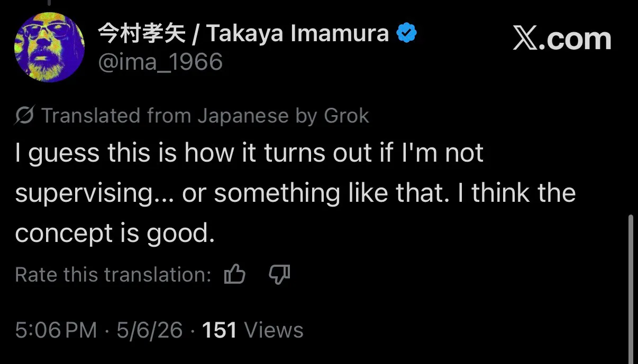Click the thumbs down translation rating icon
The width and height of the screenshot is (638, 364).
pyautogui.click(x=280, y=275)
